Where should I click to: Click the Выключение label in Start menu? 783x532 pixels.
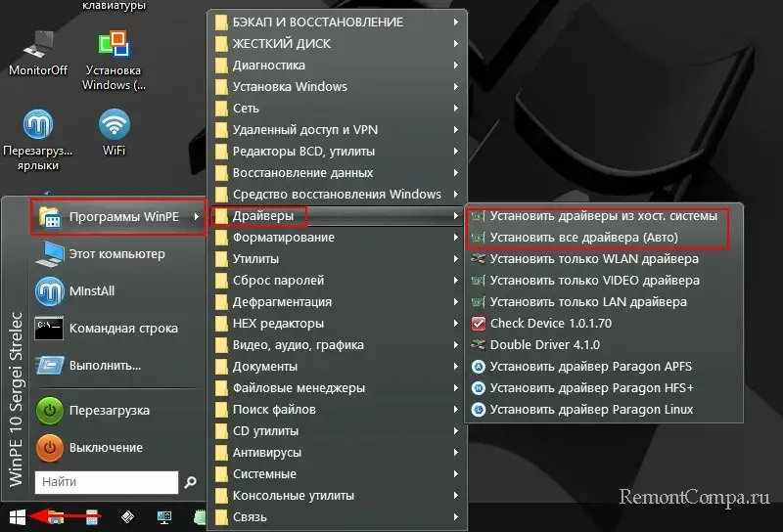pyautogui.click(x=106, y=448)
